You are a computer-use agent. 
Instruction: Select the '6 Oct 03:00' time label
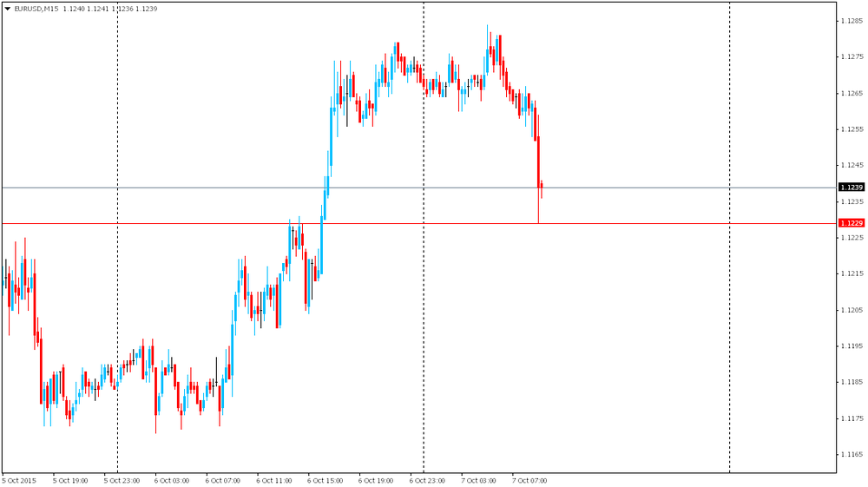[x=172, y=479]
